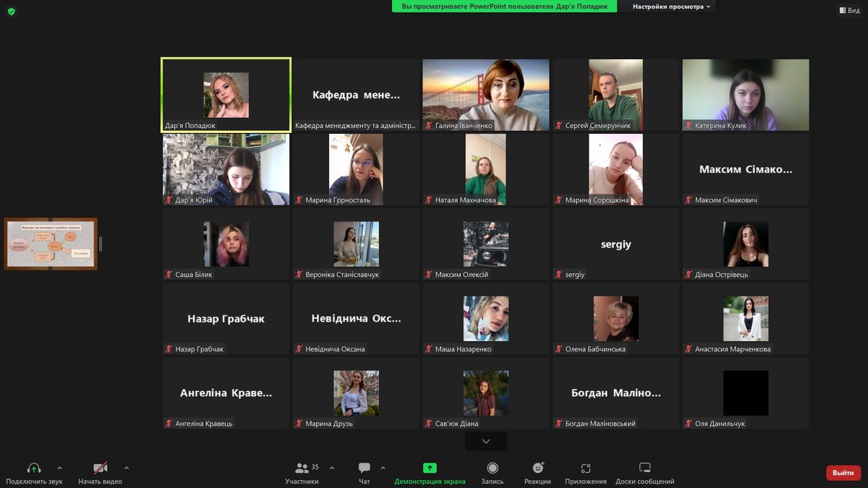Image resolution: width=868 pixels, height=488 pixels.
Task: Expand video options arrow next to Начать видео
Action: 127,468
